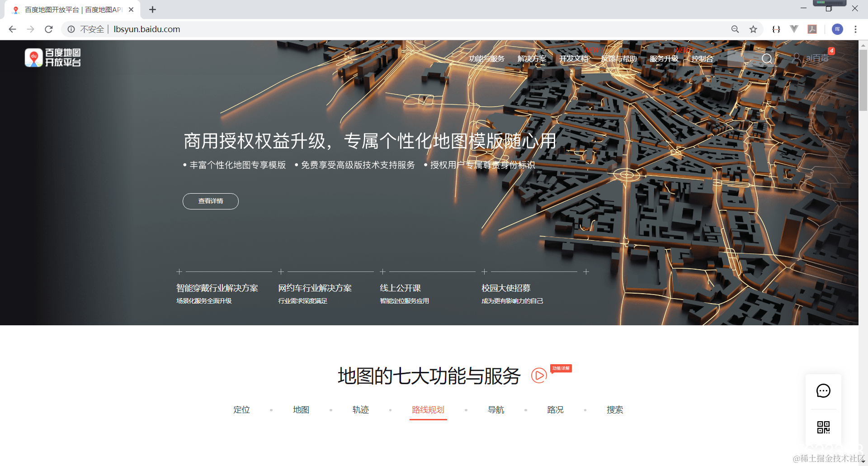Image resolution: width=868 pixels, height=466 pixels.
Task: Open the site search magnifier in navigation
Action: tap(767, 58)
